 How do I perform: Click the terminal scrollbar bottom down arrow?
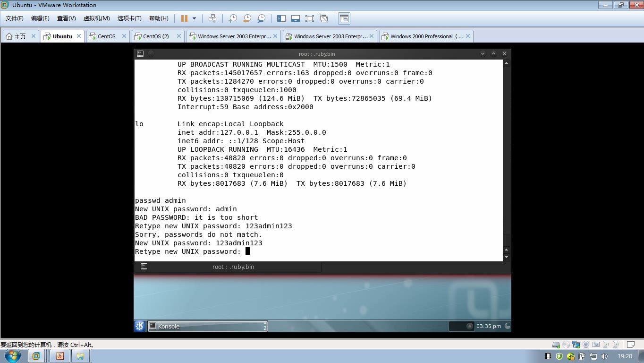pos(507,258)
